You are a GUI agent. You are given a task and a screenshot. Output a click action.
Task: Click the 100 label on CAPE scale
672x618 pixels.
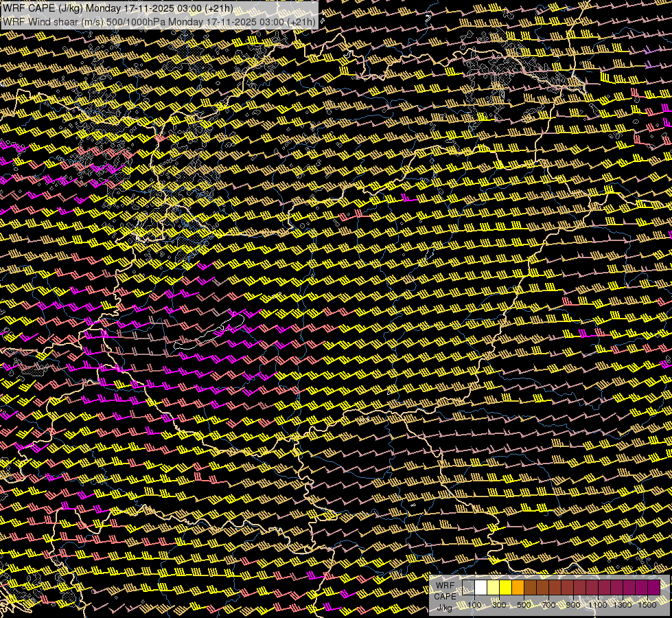pos(475,605)
